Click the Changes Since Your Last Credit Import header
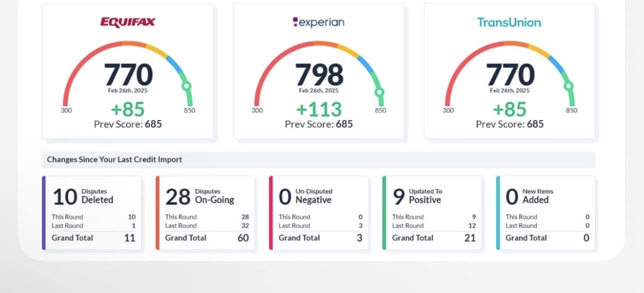644x293 pixels. [115, 160]
